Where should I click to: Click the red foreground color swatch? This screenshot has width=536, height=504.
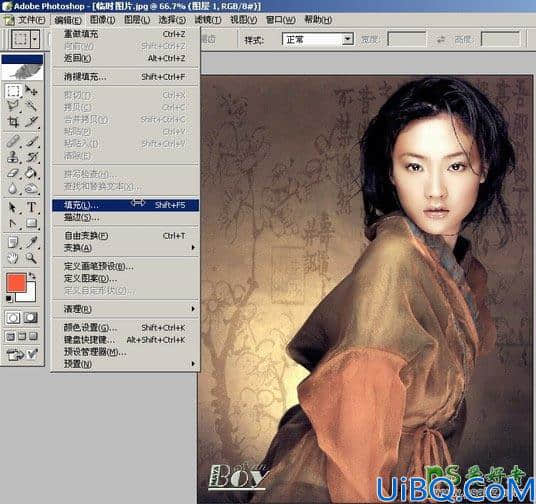[x=16, y=282]
